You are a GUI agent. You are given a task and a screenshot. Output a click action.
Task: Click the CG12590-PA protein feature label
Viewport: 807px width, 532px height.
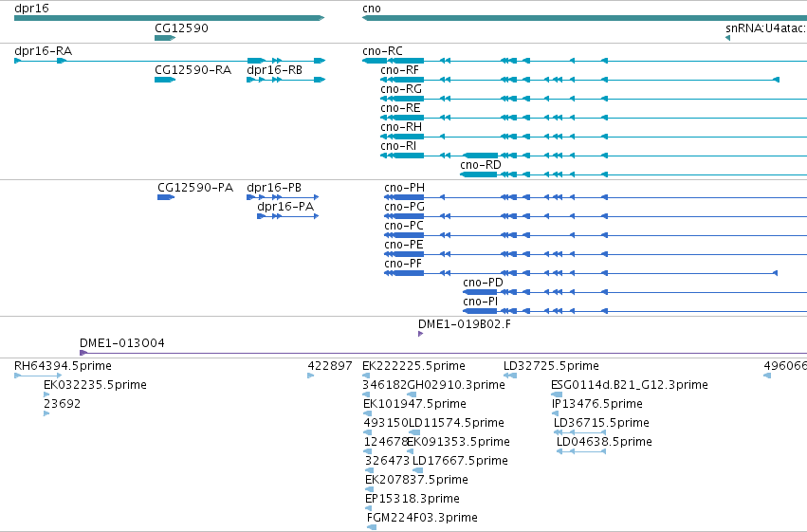(195, 188)
